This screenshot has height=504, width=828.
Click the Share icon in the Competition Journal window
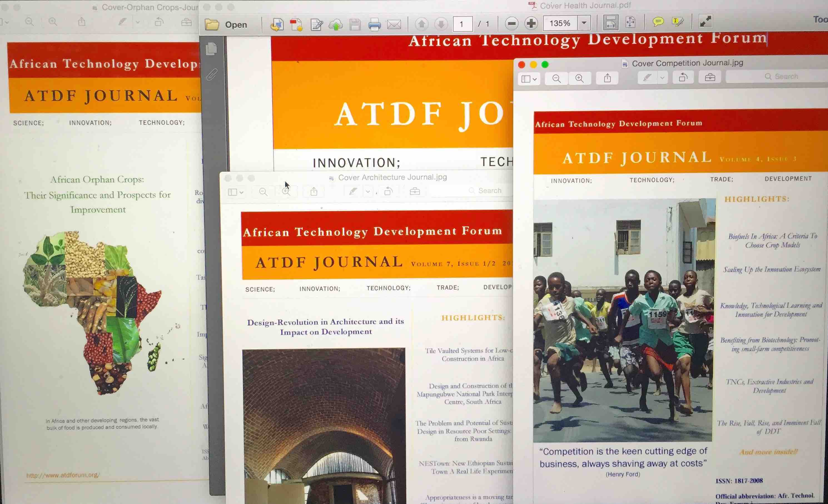click(x=607, y=78)
